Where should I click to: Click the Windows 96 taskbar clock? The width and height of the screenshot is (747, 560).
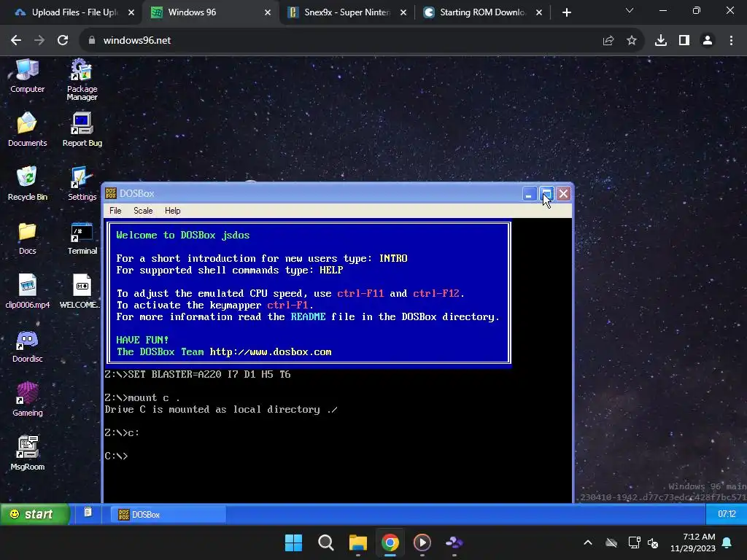(727, 514)
